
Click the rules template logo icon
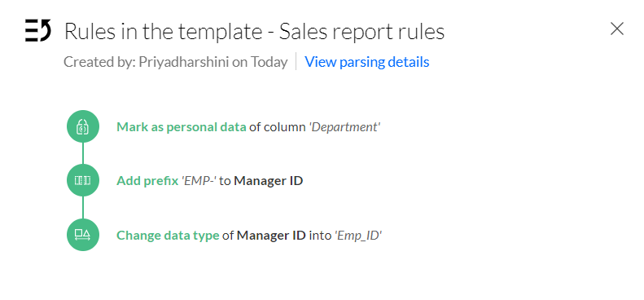[37, 30]
